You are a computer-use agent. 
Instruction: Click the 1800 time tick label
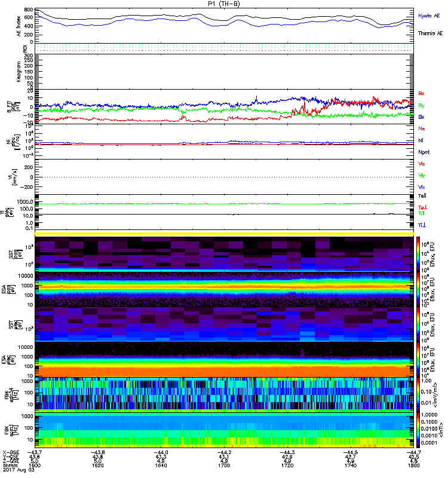pos(413,465)
